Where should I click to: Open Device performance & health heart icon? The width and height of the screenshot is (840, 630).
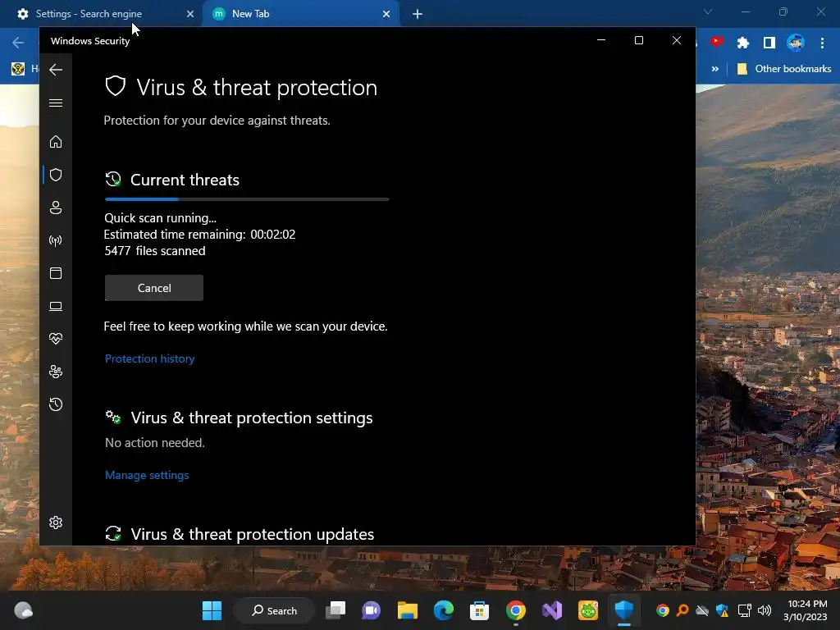click(56, 339)
